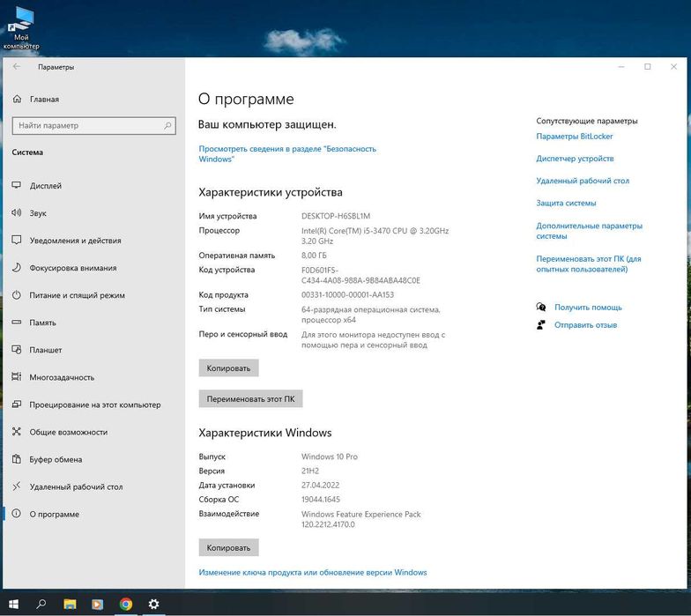Click Копировать under device characteristics

click(x=228, y=368)
